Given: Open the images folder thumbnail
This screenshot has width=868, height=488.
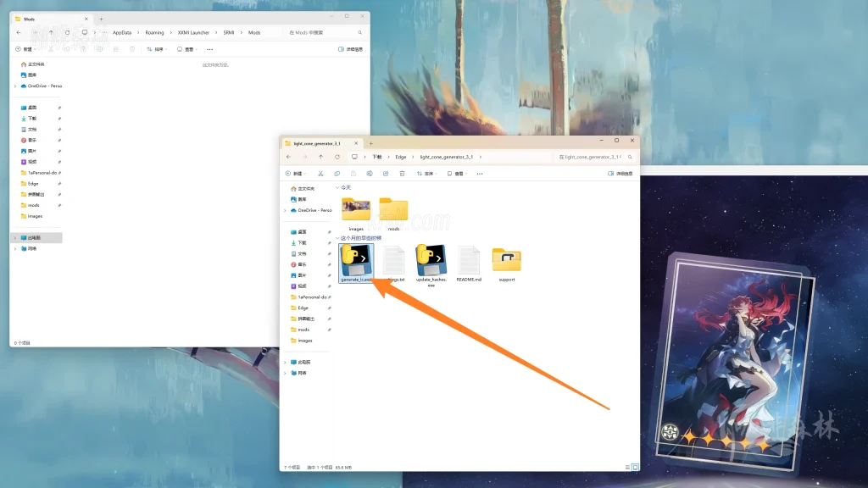Looking at the screenshot, I should [356, 209].
